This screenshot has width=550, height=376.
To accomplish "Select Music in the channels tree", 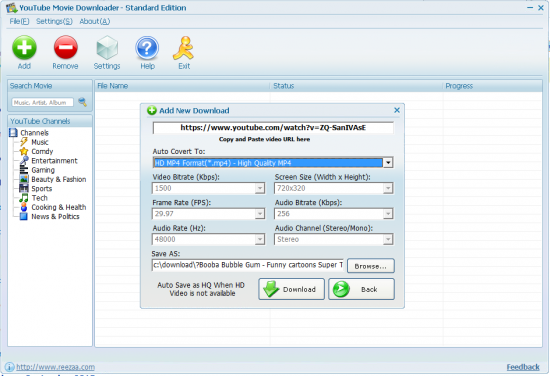I will point(40,142).
